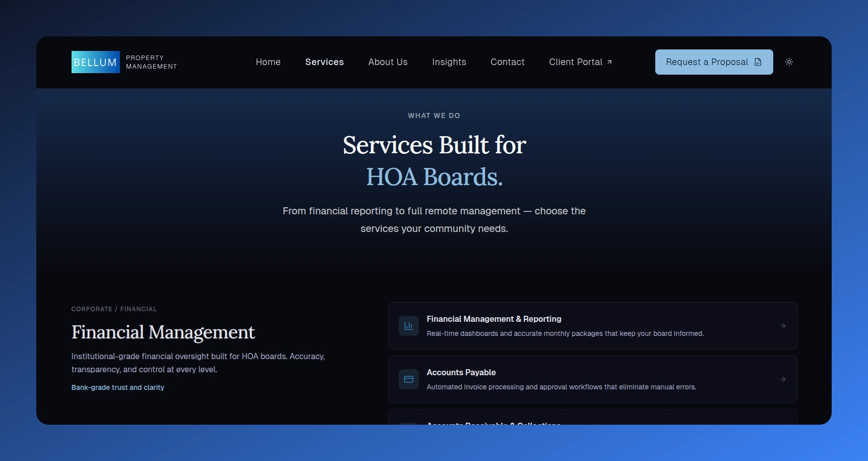
Task: Go to the Home nav item
Action: (268, 62)
